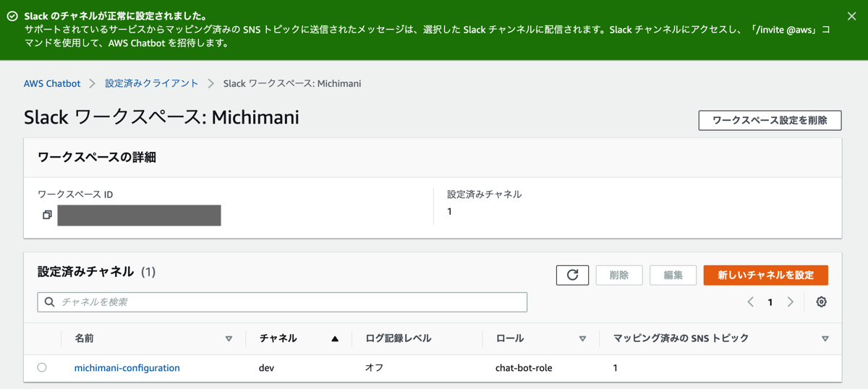
Task: Open michimani-configuration link
Action: pyautogui.click(x=127, y=368)
